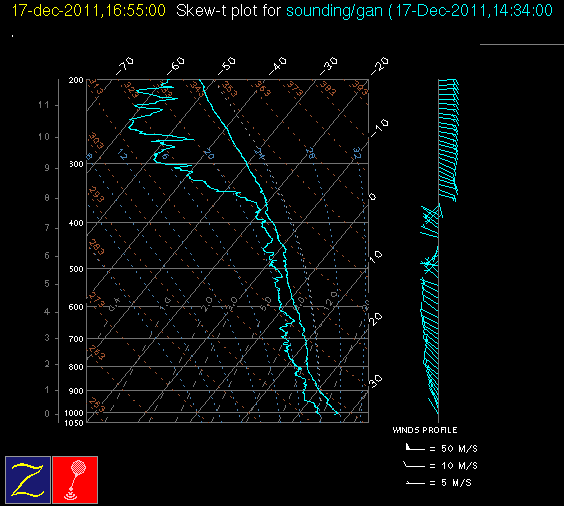The width and height of the screenshot is (564, 506).
Task: Click the cyan 'sounding/gan' title text
Action: (335, 11)
